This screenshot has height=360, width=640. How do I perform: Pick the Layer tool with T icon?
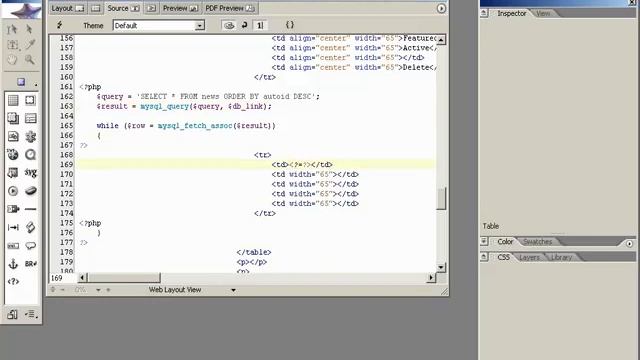[x=12, y=44]
